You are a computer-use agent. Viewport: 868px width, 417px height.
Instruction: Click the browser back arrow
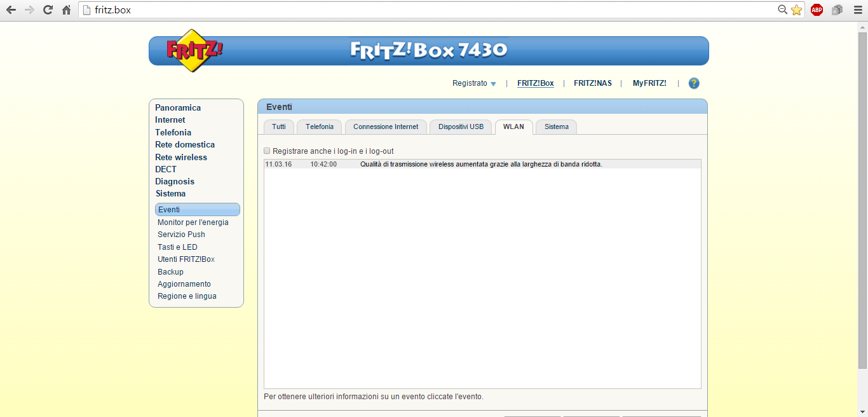(11, 10)
